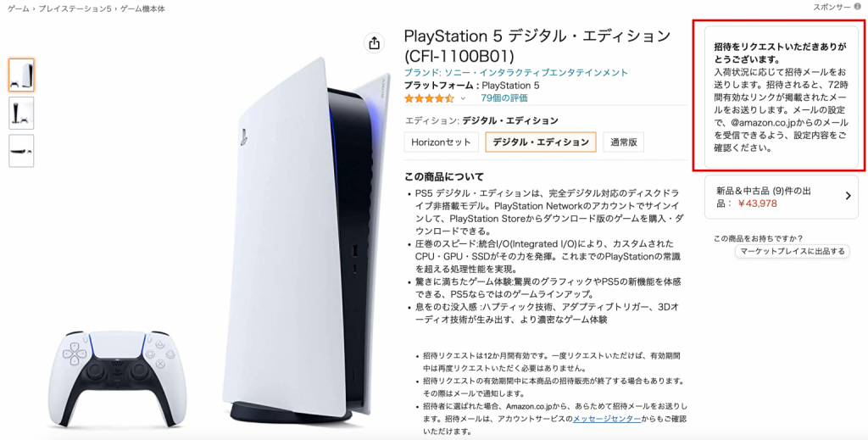Select the second upright console thumbnail

(x=21, y=113)
